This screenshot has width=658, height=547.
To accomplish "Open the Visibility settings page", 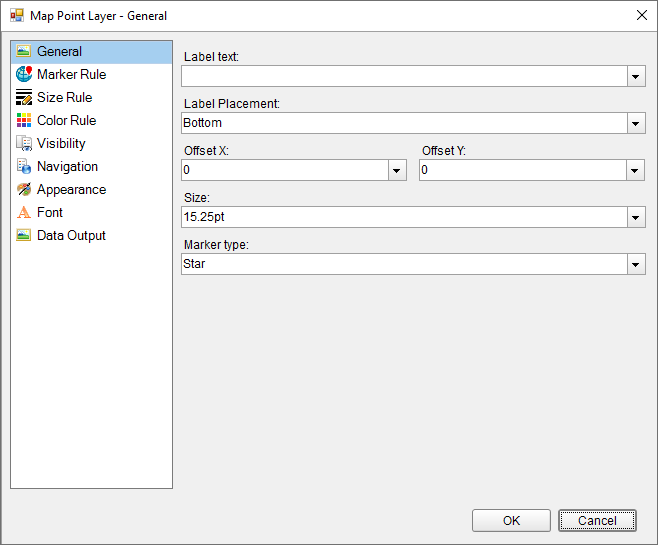I will click(61, 144).
